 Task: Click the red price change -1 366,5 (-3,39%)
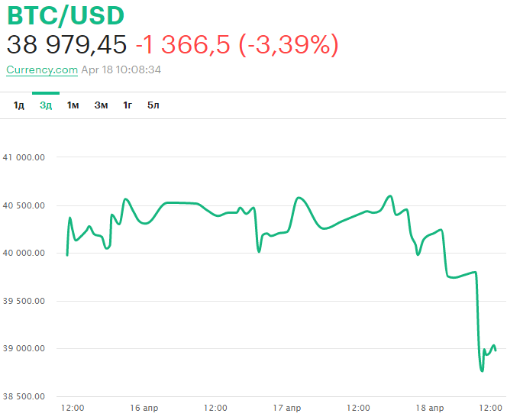237,44
